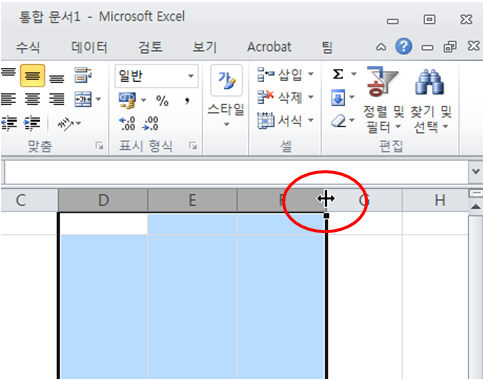Open 정렬 및 필터 menu

click(x=383, y=100)
